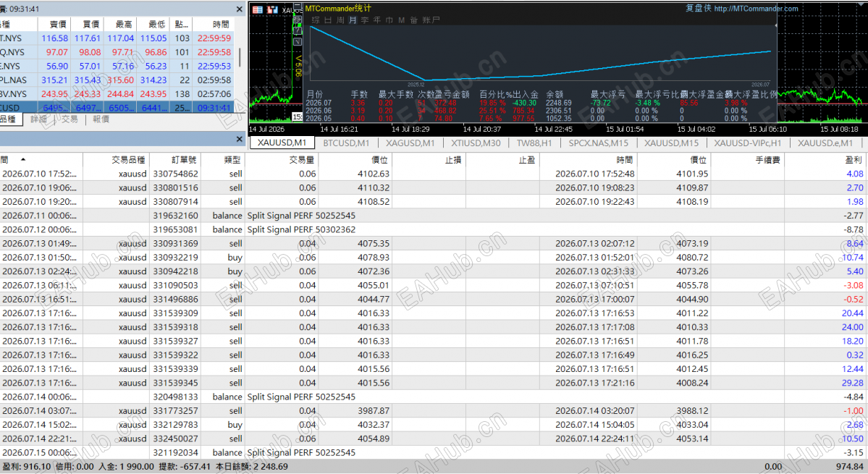This screenshot has height=474, width=868.
Task: Select the 年 yearly statistics tab
Action: click(377, 20)
